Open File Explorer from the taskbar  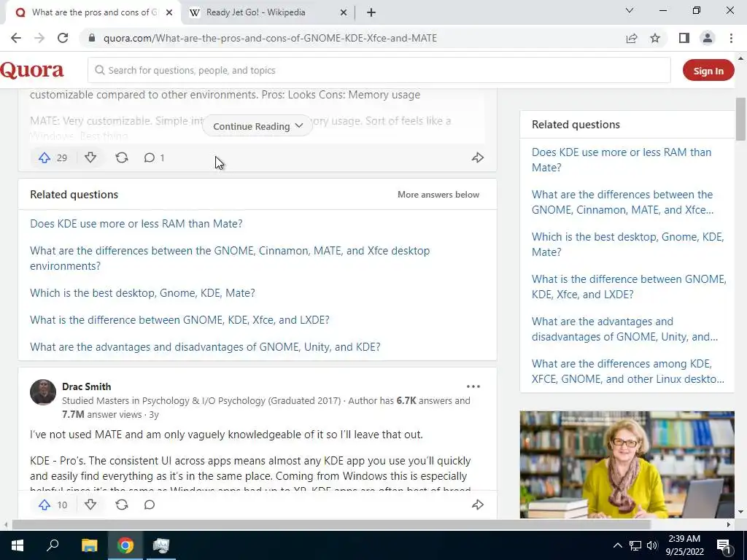[89, 545]
